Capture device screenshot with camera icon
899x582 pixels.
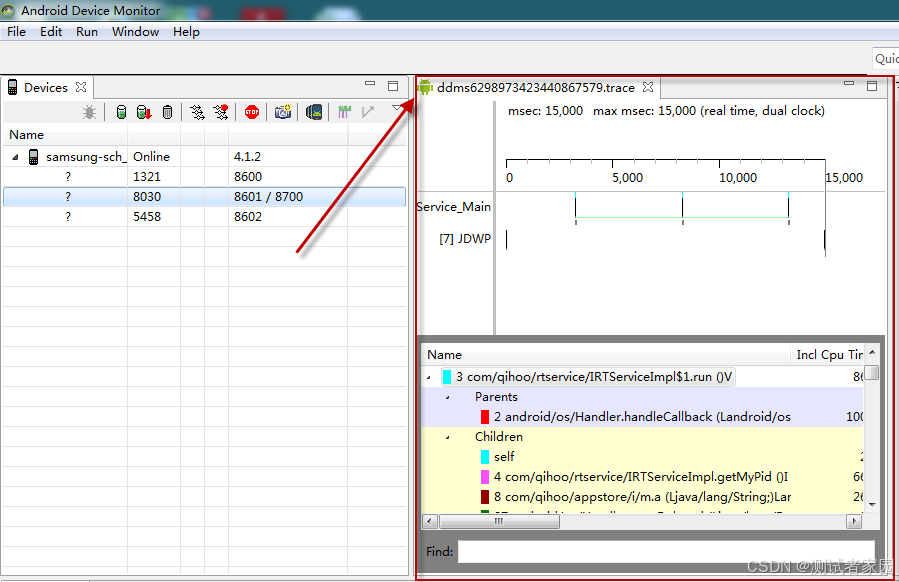click(x=283, y=112)
